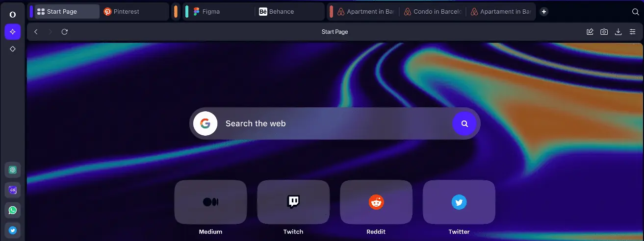Click the Search the web field
This screenshot has height=241, width=644.
[335, 123]
